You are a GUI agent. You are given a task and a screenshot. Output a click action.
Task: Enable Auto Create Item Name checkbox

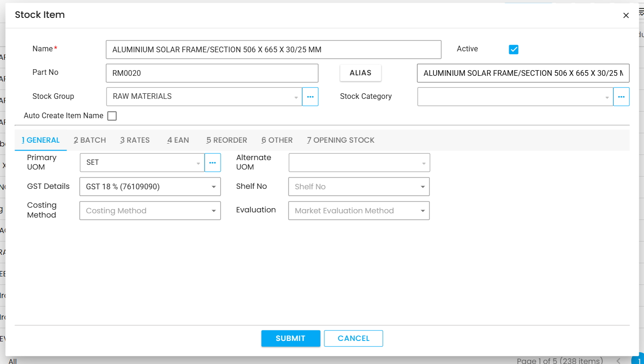[112, 116]
